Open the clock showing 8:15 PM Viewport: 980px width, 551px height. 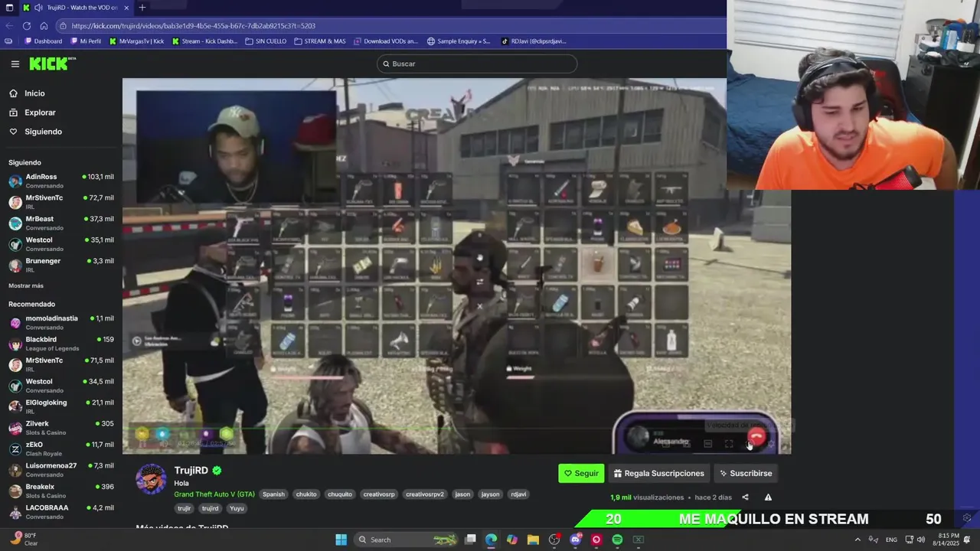click(948, 540)
